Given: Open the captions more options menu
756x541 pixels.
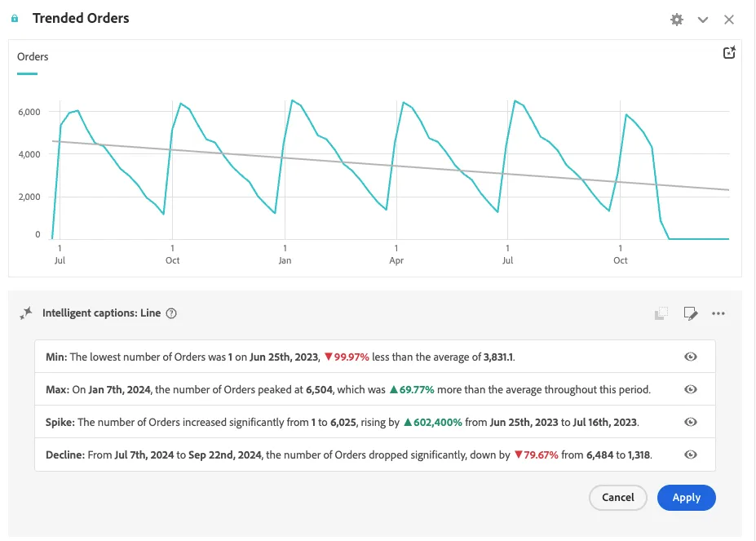Looking at the screenshot, I should (718, 313).
